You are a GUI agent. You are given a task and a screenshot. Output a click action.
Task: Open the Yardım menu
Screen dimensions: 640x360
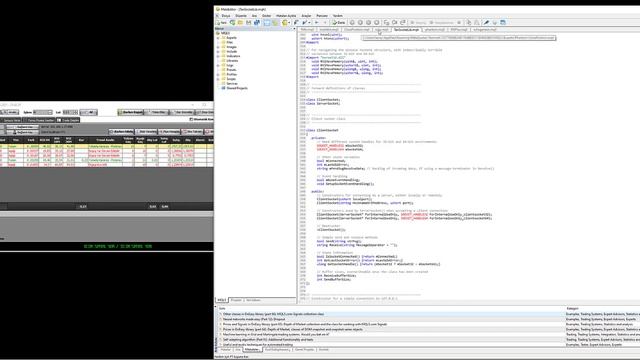click(338, 16)
